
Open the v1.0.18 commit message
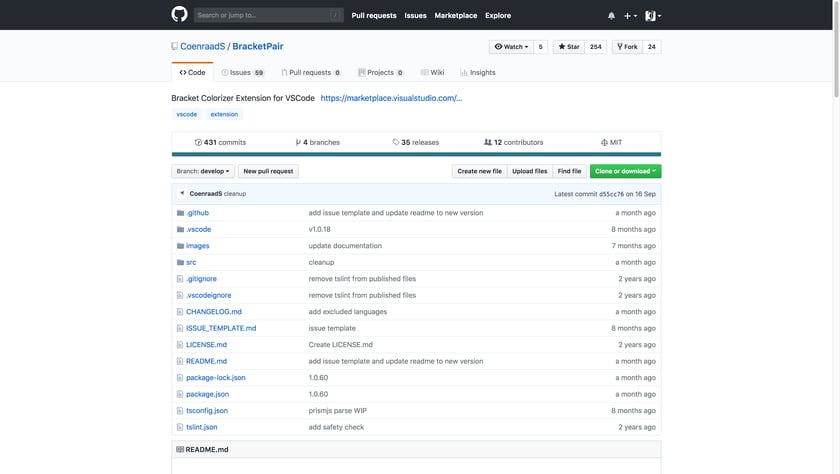coord(319,229)
